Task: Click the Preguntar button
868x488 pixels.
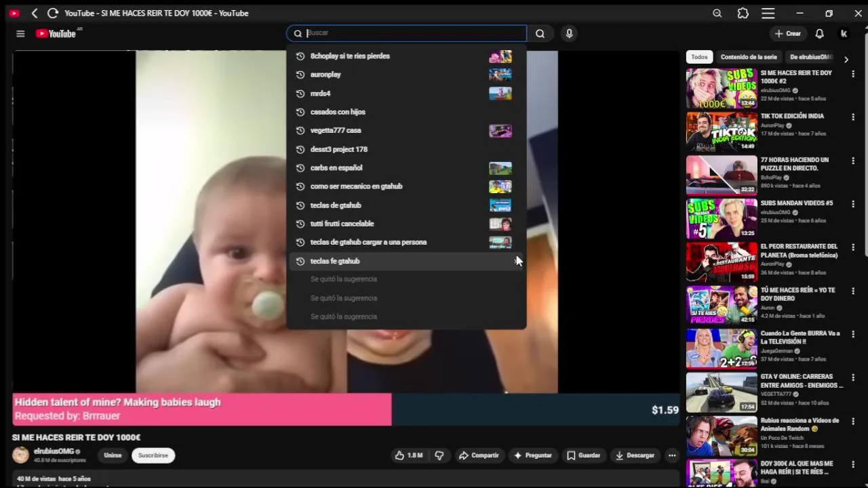Action: click(533, 455)
